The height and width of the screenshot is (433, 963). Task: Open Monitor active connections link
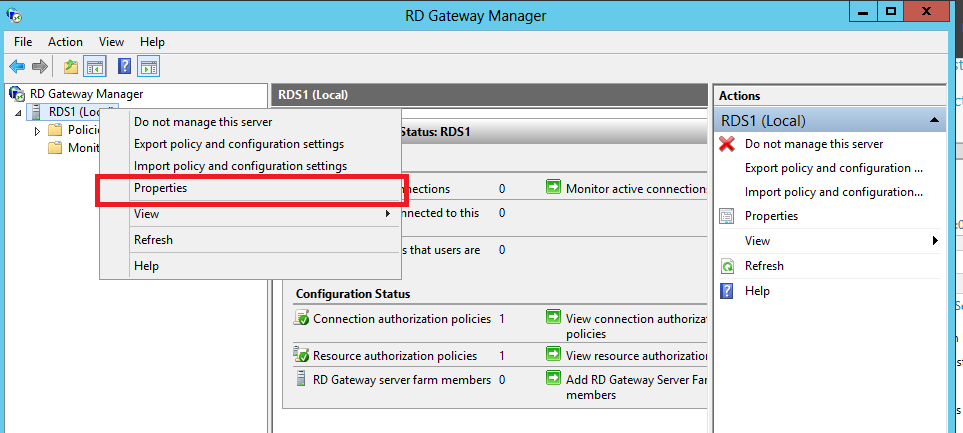pyautogui.click(x=636, y=189)
